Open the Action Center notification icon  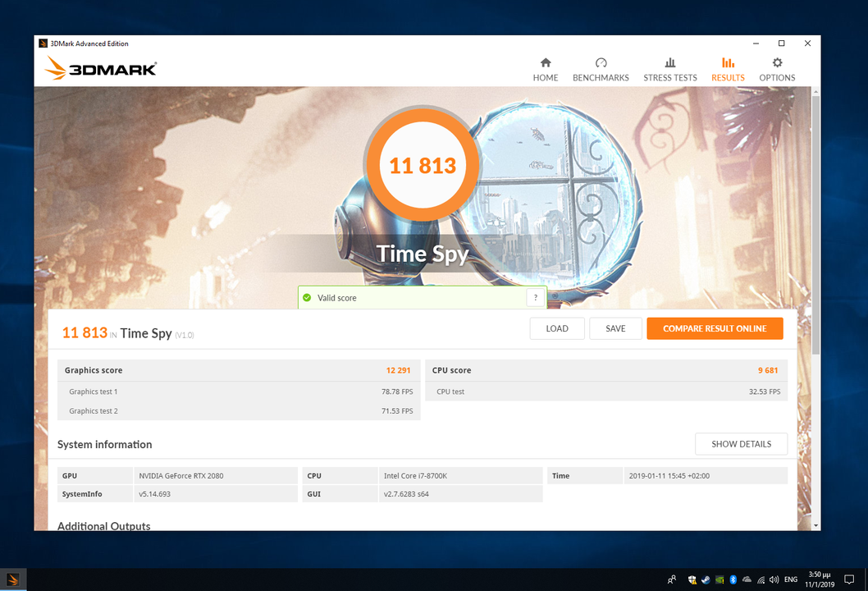click(849, 580)
